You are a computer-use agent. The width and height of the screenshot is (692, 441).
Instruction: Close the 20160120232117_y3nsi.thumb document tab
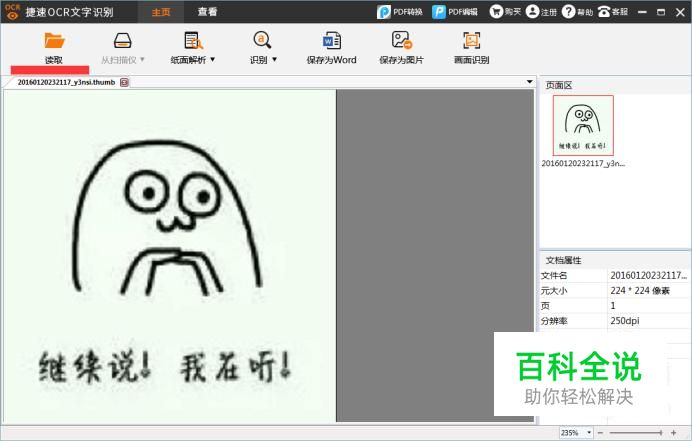[124, 82]
